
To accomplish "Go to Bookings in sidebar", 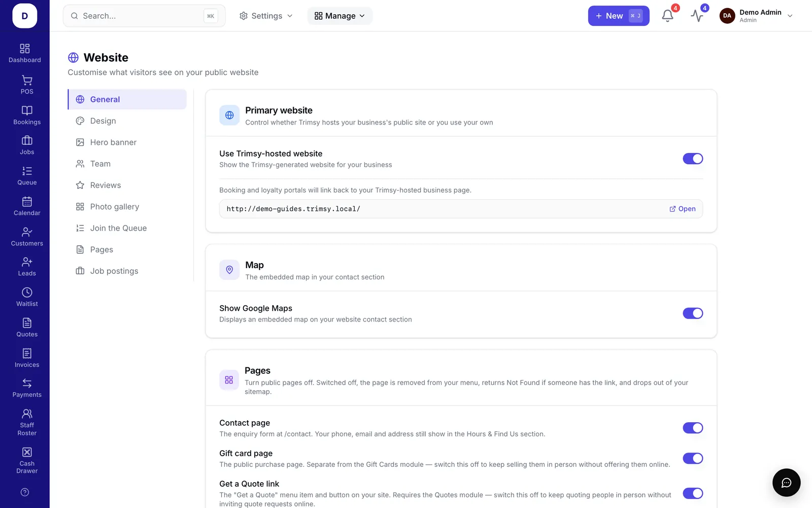I will (x=27, y=115).
